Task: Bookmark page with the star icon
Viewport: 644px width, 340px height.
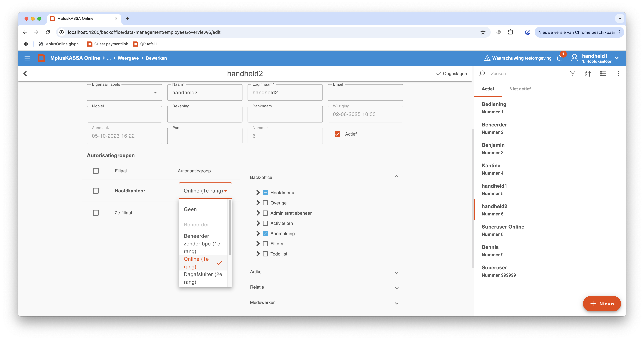Action: coord(483,32)
